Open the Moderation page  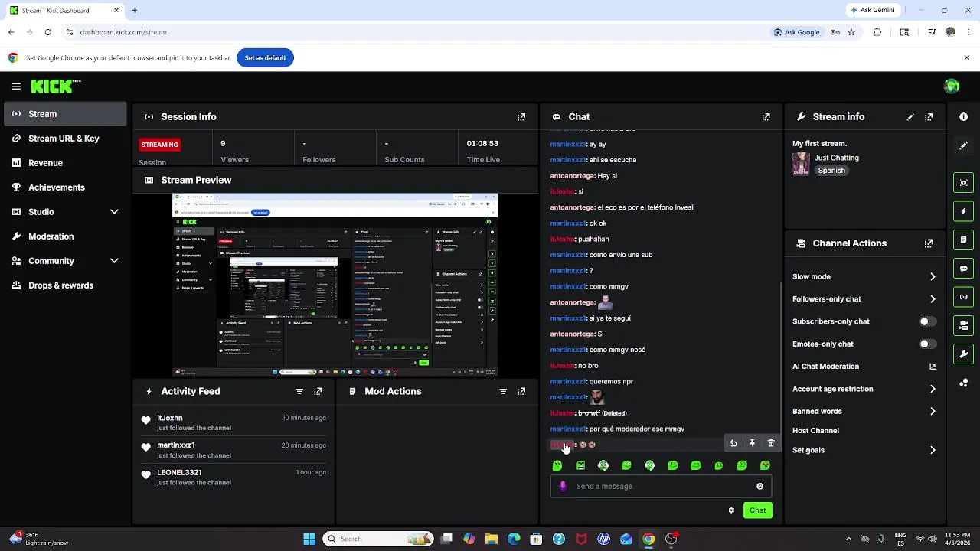pos(65,236)
